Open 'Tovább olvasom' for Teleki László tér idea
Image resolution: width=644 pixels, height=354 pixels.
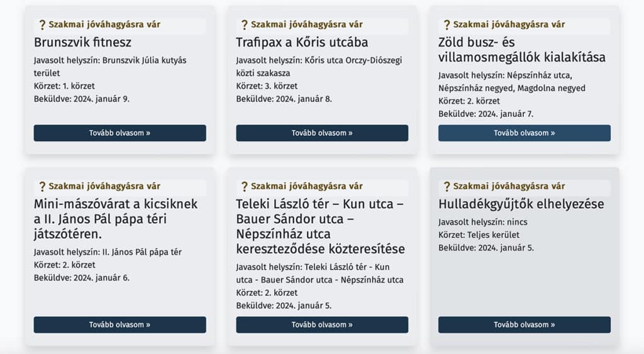[x=322, y=325]
